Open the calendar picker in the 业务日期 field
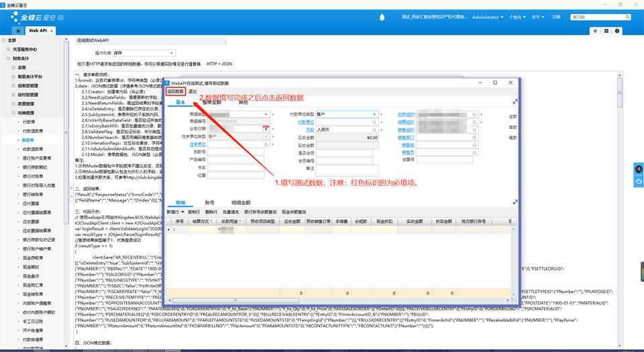 tap(266, 129)
